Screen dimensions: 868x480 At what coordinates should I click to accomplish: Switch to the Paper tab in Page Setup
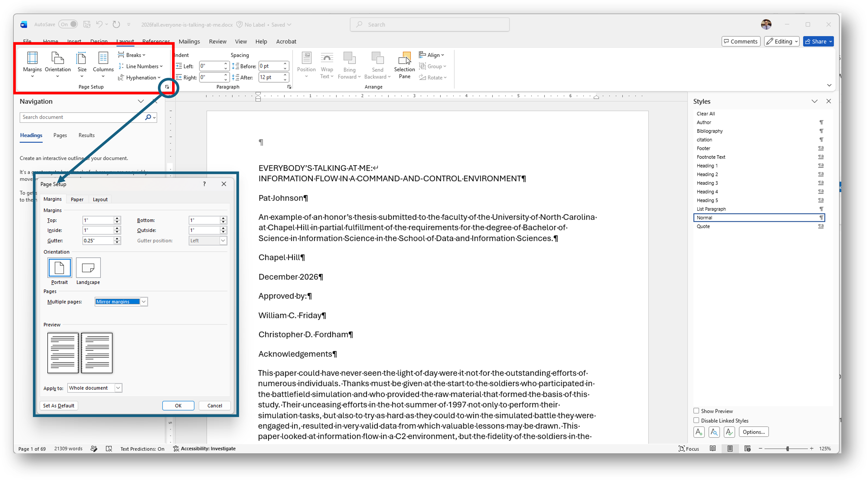[x=77, y=199]
